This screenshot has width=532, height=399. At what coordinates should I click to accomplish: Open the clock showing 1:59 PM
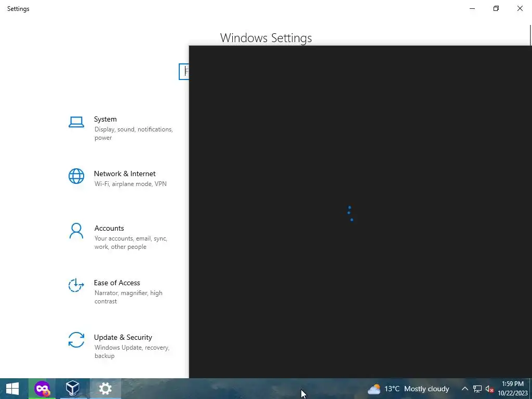[512, 389]
